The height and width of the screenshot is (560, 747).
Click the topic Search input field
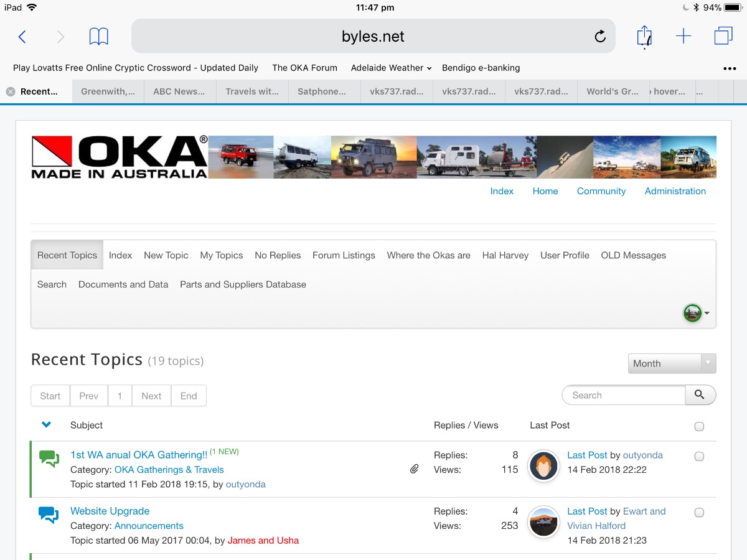click(x=623, y=395)
